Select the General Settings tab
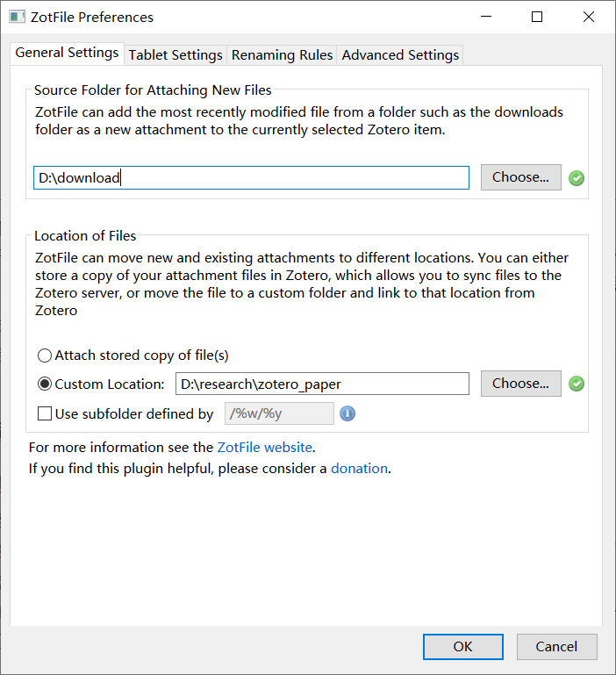Image resolution: width=616 pixels, height=675 pixels. click(67, 53)
